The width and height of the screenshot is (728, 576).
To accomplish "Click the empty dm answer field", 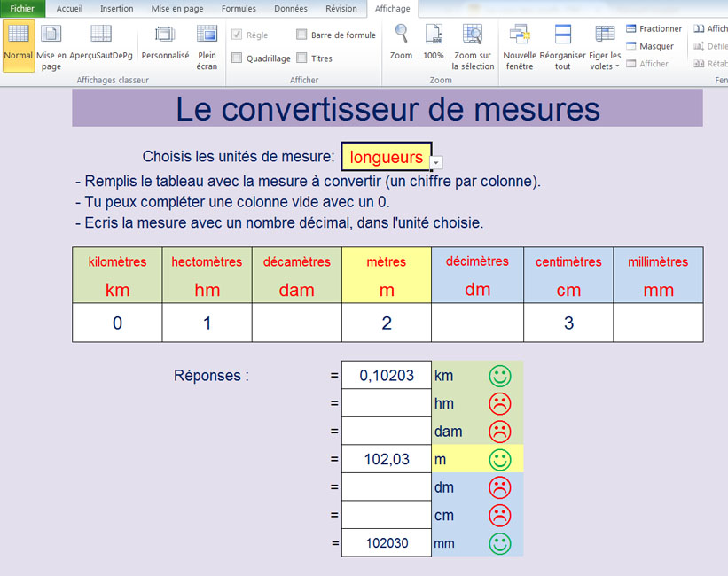I will [x=387, y=486].
